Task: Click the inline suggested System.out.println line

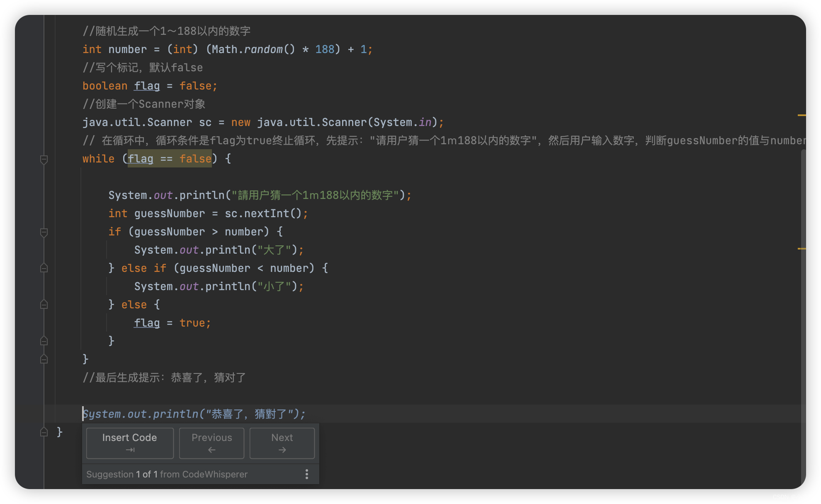Action: [x=194, y=414]
